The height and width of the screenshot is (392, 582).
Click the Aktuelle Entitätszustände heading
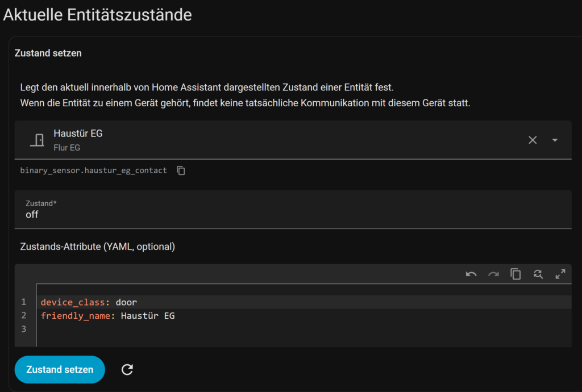(x=97, y=15)
